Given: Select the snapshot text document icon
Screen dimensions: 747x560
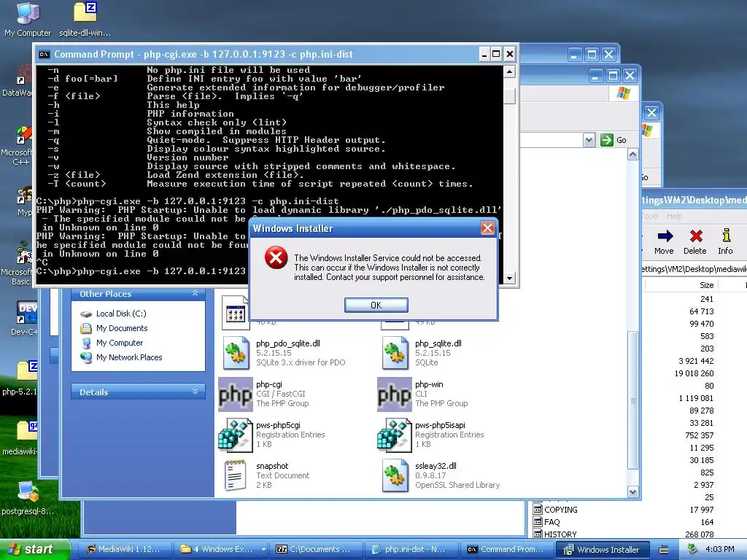Looking at the screenshot, I should [236, 475].
